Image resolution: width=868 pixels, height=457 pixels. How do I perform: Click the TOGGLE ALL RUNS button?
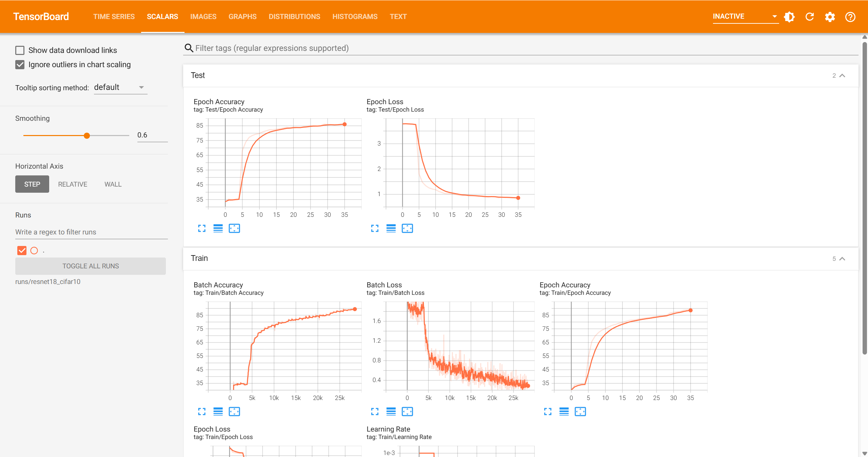(x=91, y=266)
